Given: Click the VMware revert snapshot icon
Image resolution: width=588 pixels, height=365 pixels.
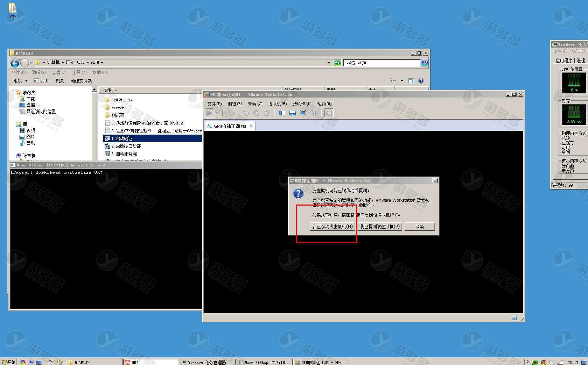Looking at the screenshot, I should (256, 113).
